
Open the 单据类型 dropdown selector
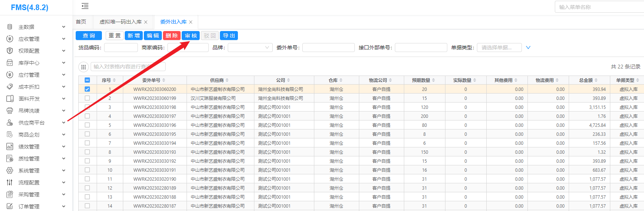click(499, 48)
